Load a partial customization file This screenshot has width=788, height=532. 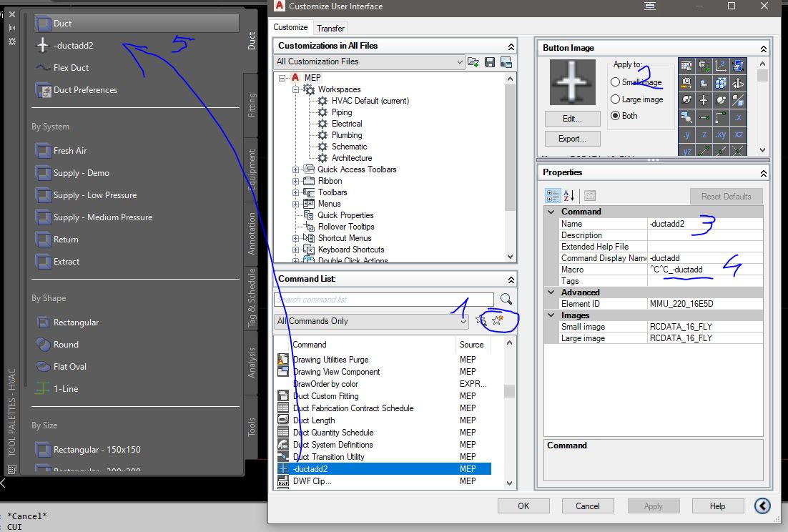pos(473,62)
